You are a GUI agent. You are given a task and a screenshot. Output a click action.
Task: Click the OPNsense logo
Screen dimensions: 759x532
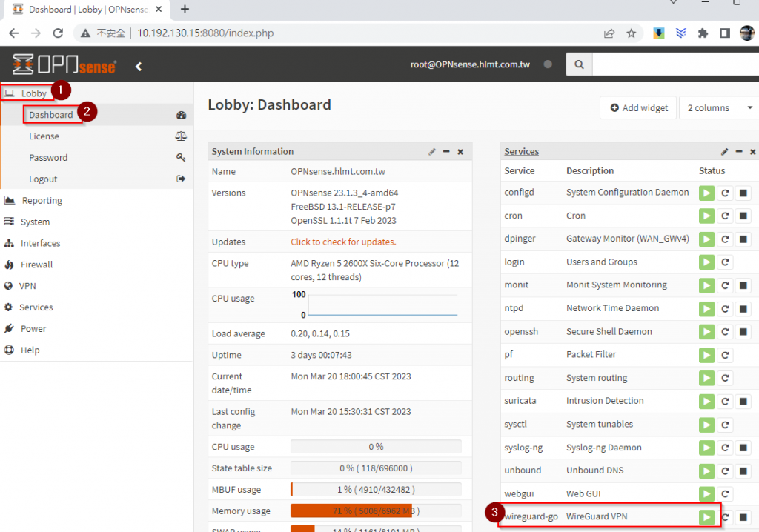(64, 64)
